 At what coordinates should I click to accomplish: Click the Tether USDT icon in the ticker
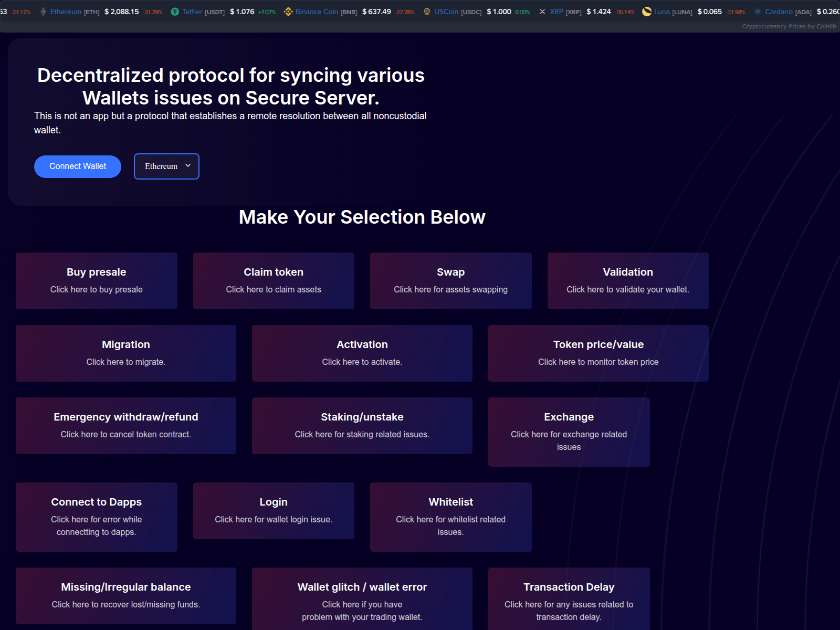175,11
